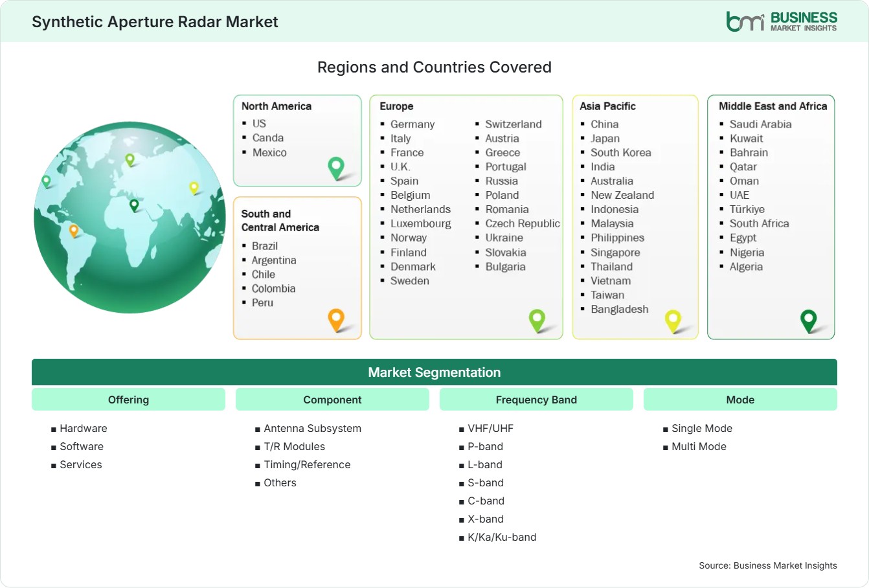
Task: Click Colombia in the South America list
Action: point(273,289)
